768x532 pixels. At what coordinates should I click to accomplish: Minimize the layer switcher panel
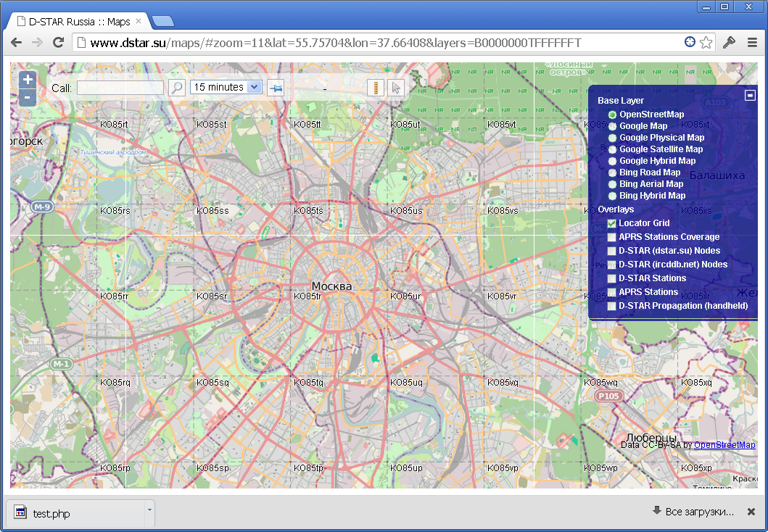[x=750, y=95]
